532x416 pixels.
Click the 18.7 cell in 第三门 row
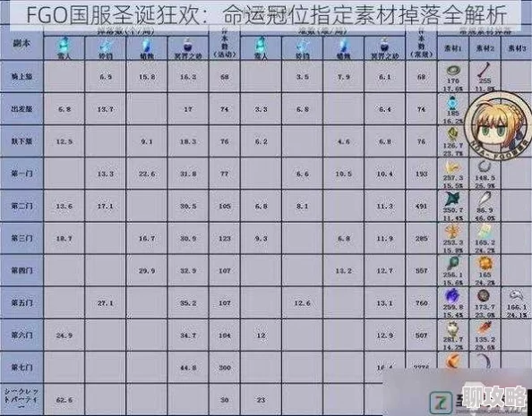[64, 238]
